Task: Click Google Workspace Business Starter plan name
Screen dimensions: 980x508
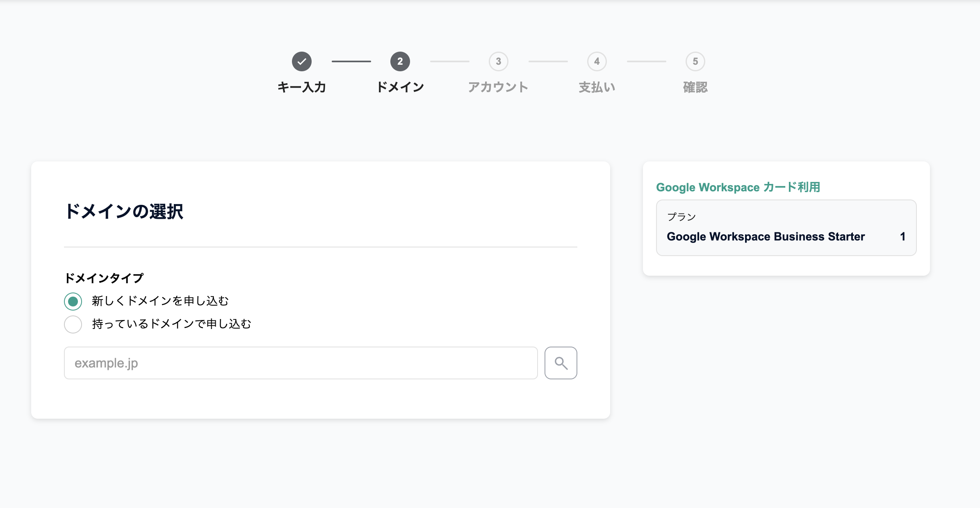Action: click(766, 236)
